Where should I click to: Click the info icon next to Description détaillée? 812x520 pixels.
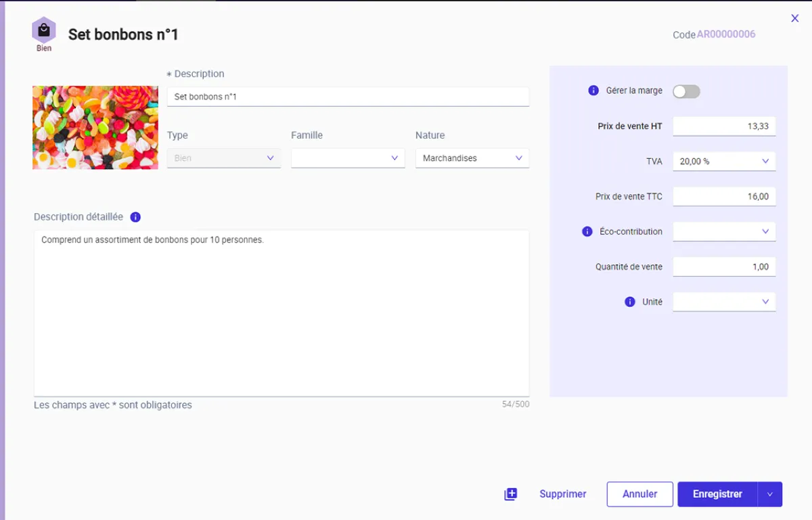click(x=135, y=217)
